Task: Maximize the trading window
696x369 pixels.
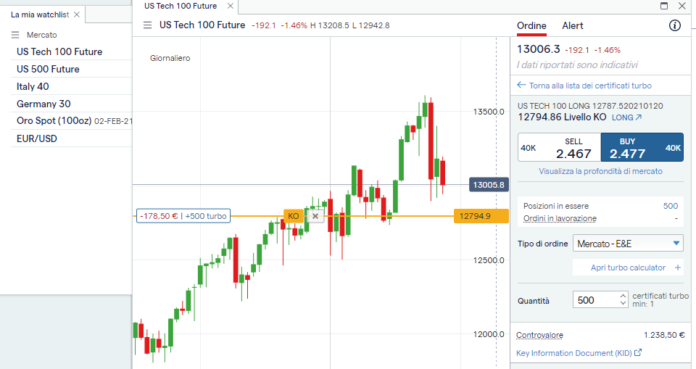Action: (664, 6)
